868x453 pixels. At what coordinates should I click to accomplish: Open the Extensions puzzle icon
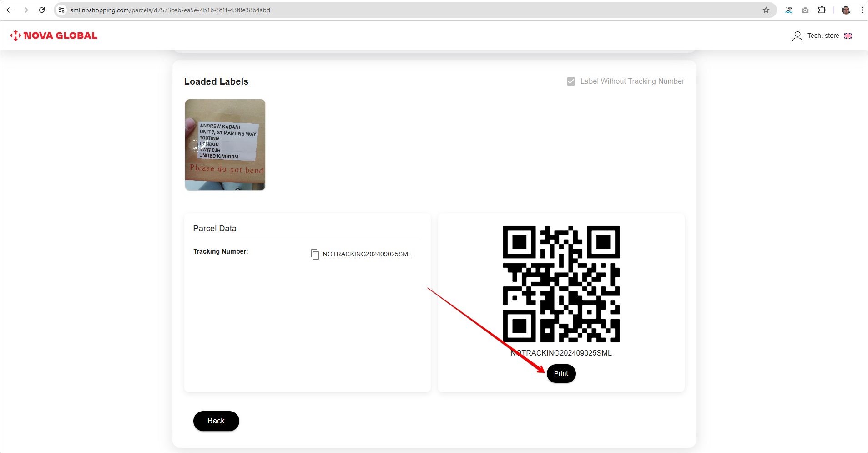[822, 10]
